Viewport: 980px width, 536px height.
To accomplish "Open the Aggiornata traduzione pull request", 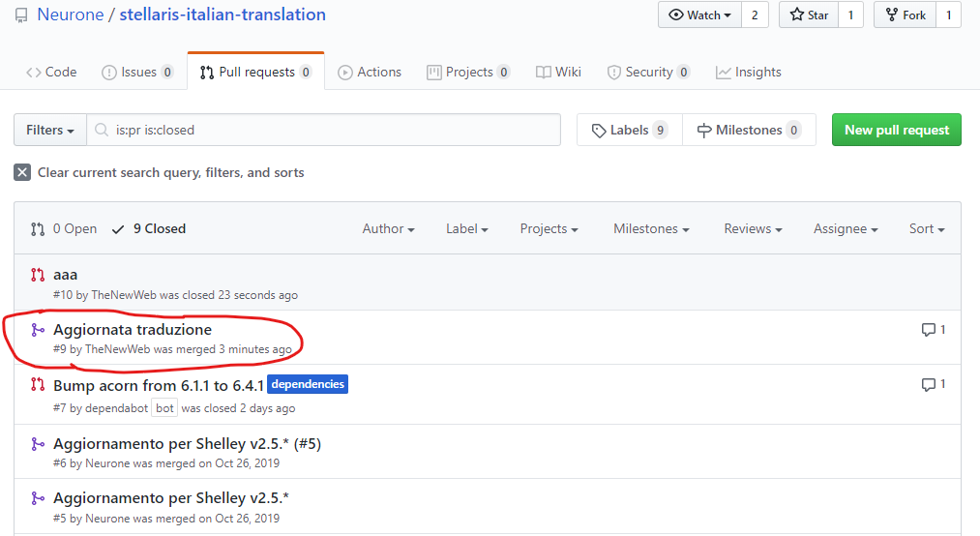I will coord(133,329).
